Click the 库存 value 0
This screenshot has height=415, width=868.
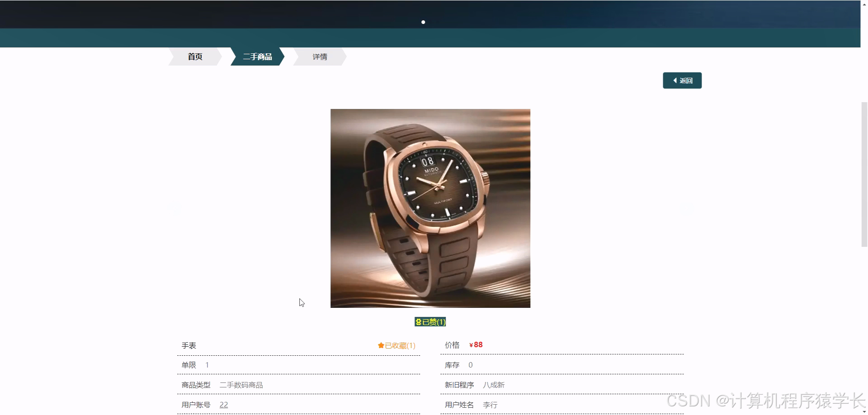pos(471,365)
